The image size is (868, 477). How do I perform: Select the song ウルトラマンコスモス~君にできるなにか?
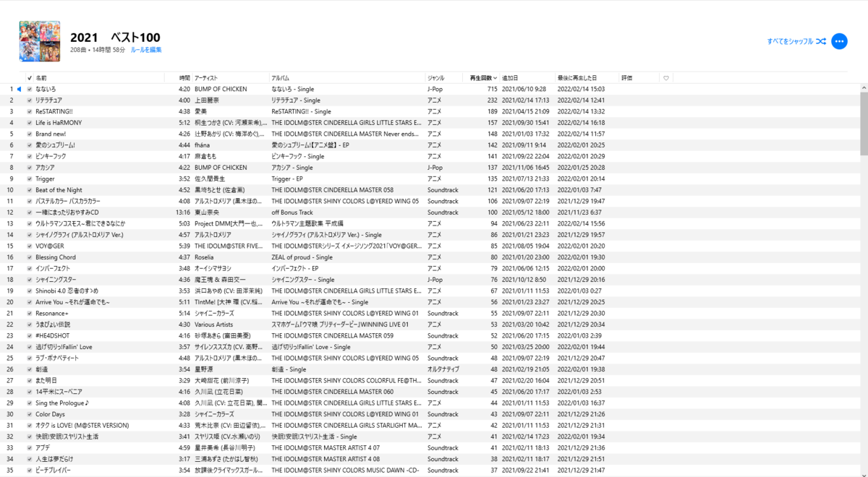tap(80, 223)
